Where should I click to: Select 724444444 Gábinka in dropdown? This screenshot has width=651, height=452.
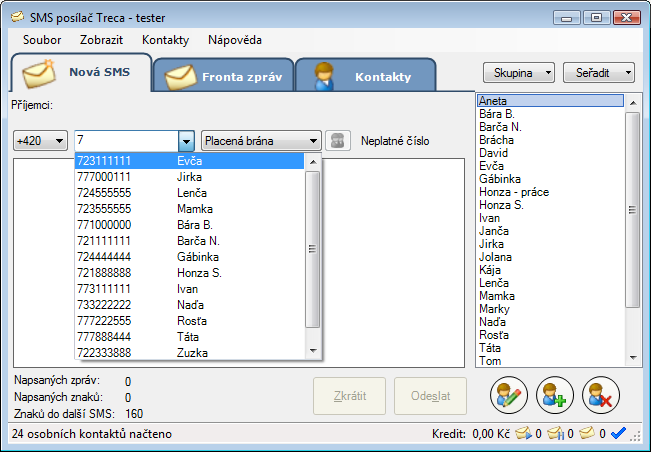click(189, 257)
